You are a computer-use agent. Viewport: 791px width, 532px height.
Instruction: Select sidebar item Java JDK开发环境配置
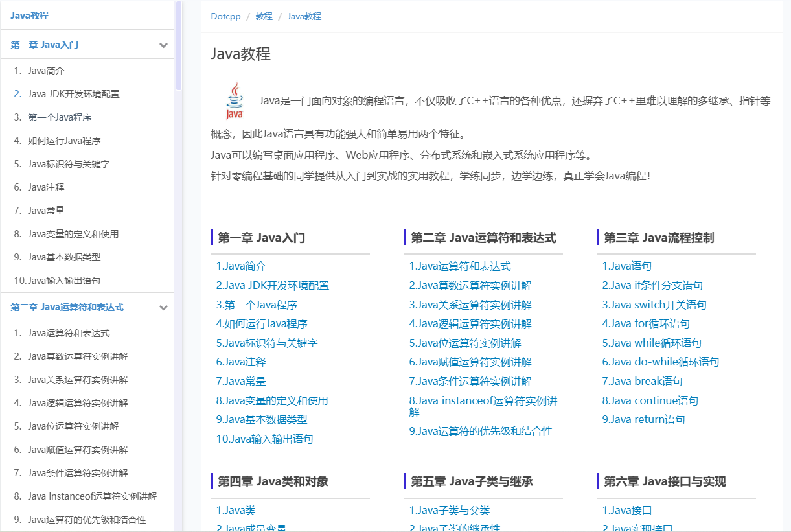click(x=74, y=94)
